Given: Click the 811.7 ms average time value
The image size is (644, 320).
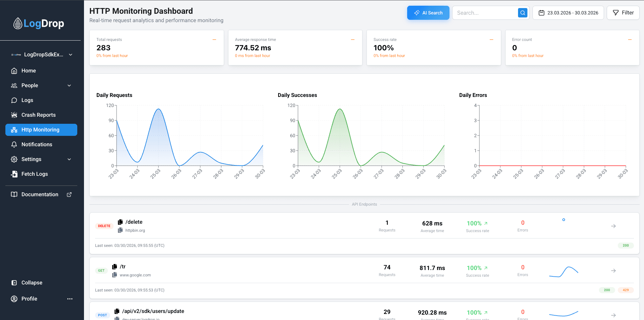Looking at the screenshot, I should tap(432, 268).
